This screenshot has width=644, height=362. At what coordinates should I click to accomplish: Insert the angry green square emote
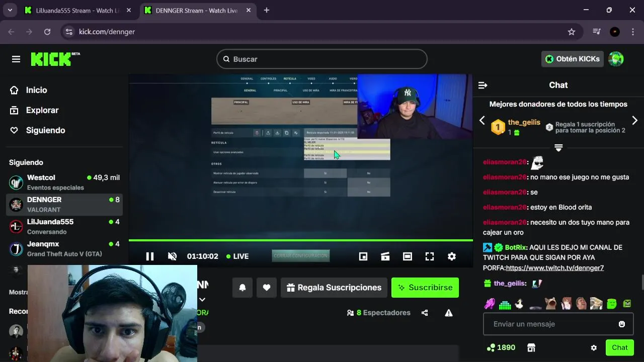click(627, 304)
